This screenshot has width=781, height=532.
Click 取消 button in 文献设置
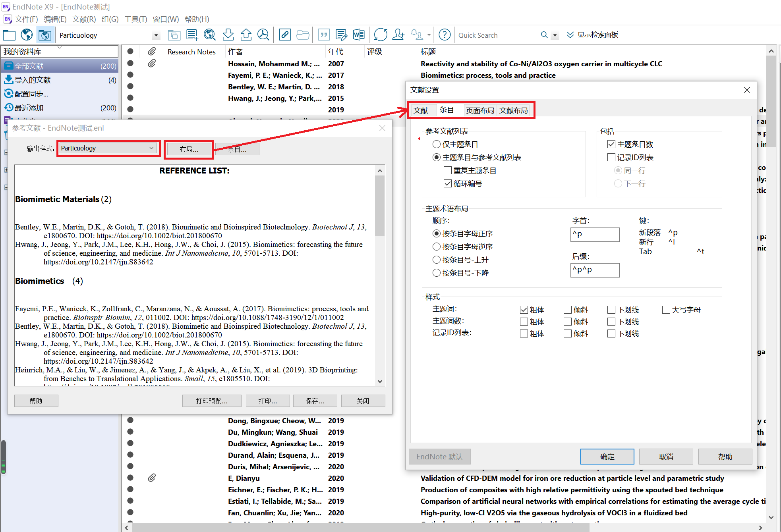click(x=666, y=457)
